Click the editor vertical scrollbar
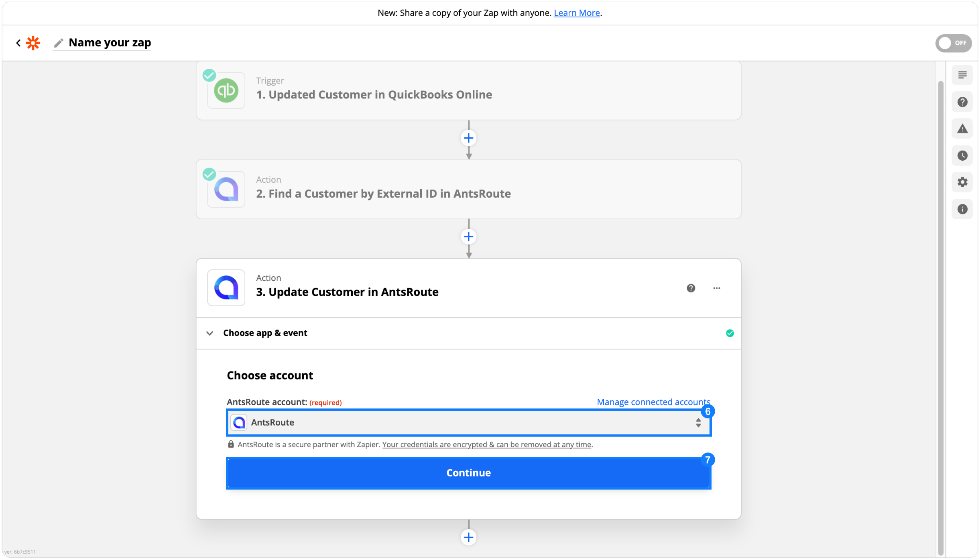Screen dimensions: 980x559 click(941, 317)
